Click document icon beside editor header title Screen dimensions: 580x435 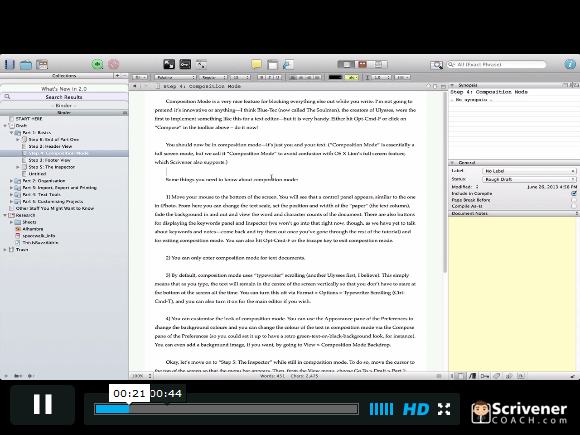click(x=158, y=86)
